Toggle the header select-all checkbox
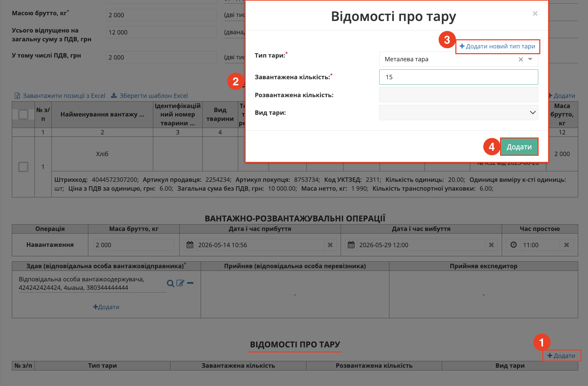Image resolution: width=588 pixels, height=386 pixels. 23,114
